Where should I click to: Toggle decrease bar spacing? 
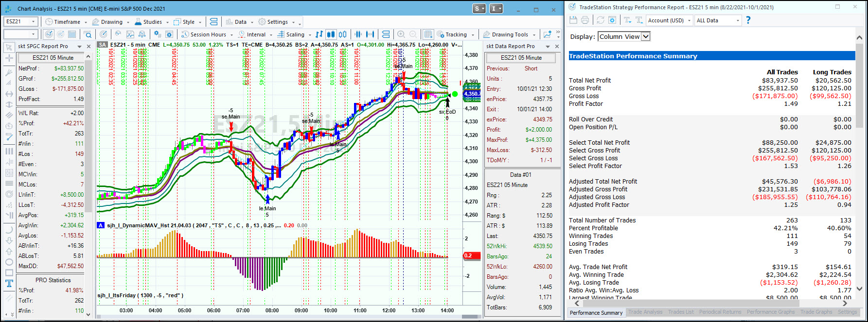(x=358, y=34)
